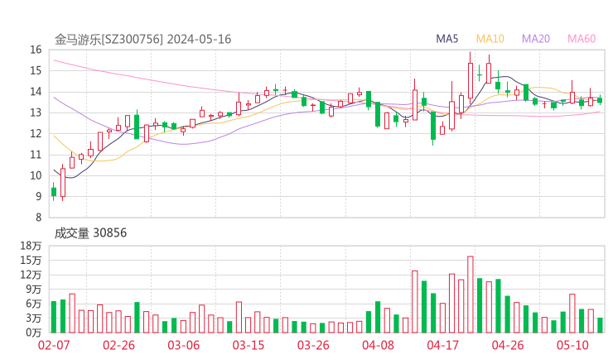The image size is (613, 364).
Task: Click the 成交量 30856 volume label
Action: [90, 232]
